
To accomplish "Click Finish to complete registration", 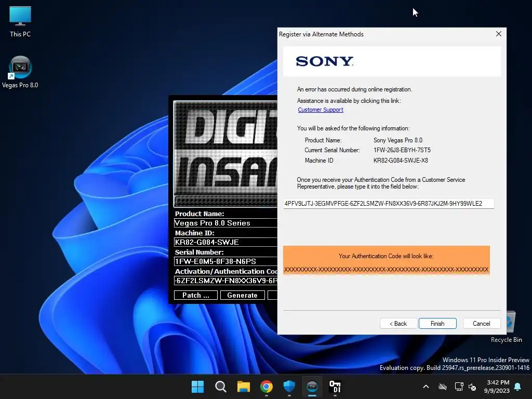I will (x=437, y=324).
